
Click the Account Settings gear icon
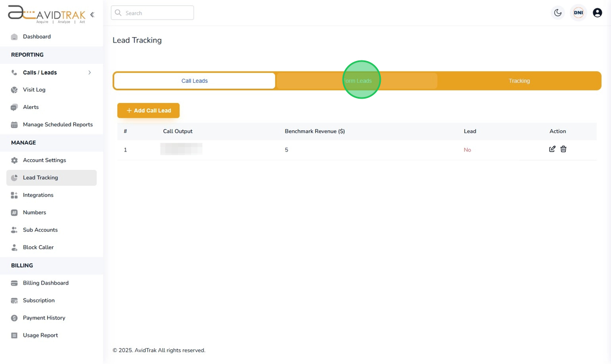(x=14, y=160)
